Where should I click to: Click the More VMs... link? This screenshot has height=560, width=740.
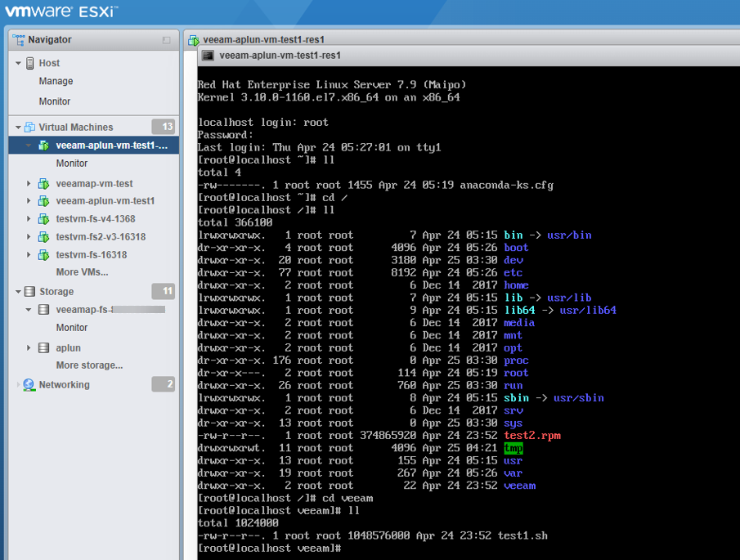[x=82, y=272]
